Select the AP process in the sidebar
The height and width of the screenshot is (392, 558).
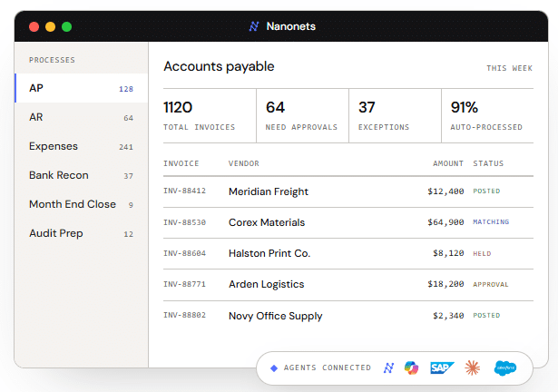click(x=82, y=88)
